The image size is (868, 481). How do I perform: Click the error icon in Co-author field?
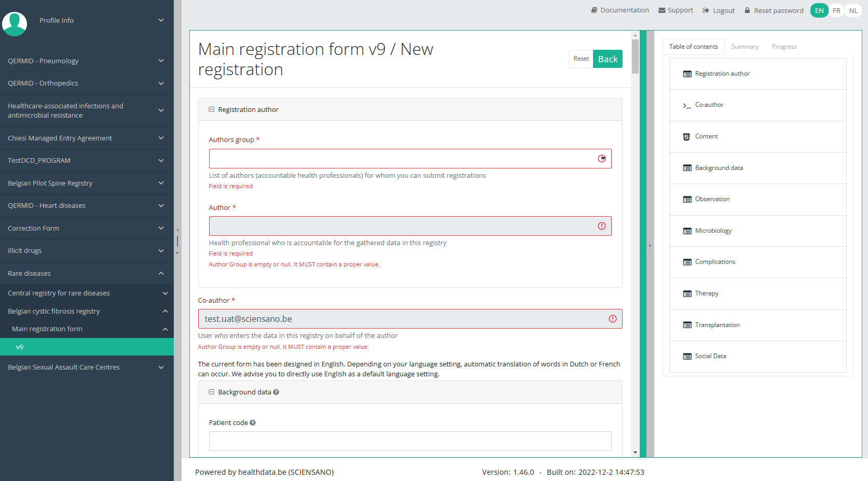pos(612,319)
